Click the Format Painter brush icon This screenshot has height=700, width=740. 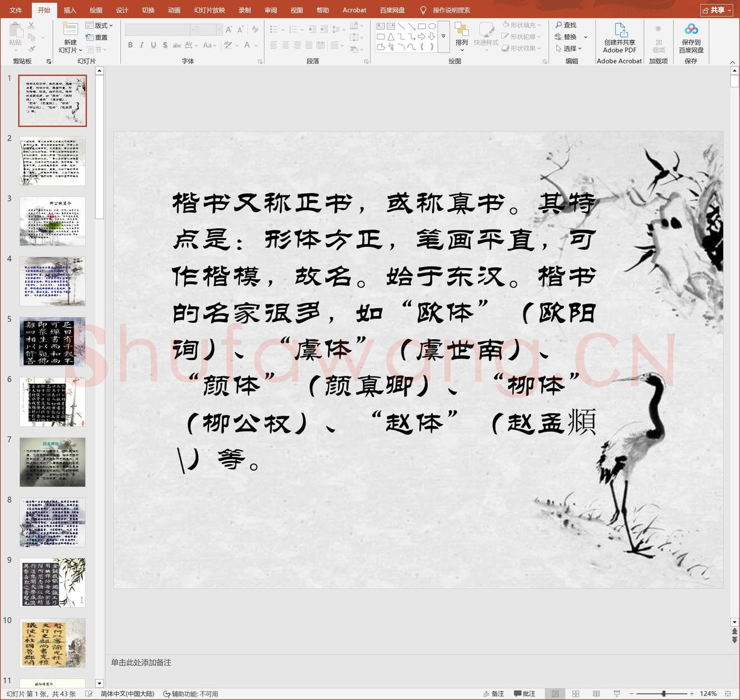pyautogui.click(x=31, y=49)
